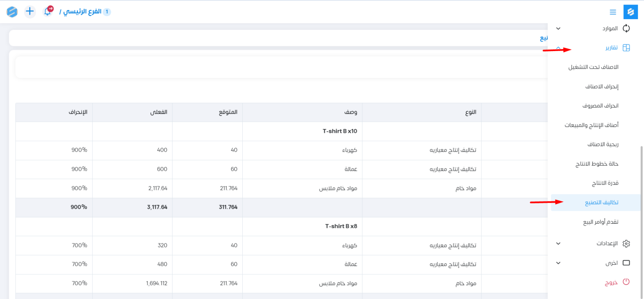Click the الإنحراف column header
644x299 pixels.
(x=78, y=112)
